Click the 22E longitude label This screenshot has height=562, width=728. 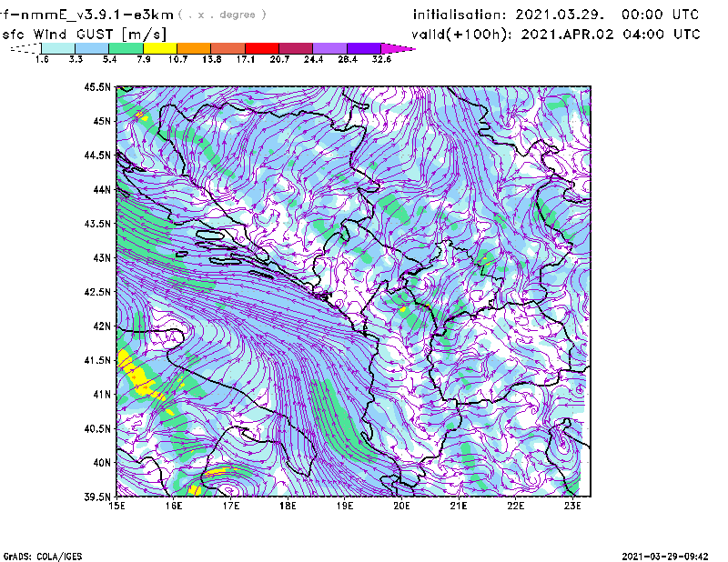tap(515, 506)
